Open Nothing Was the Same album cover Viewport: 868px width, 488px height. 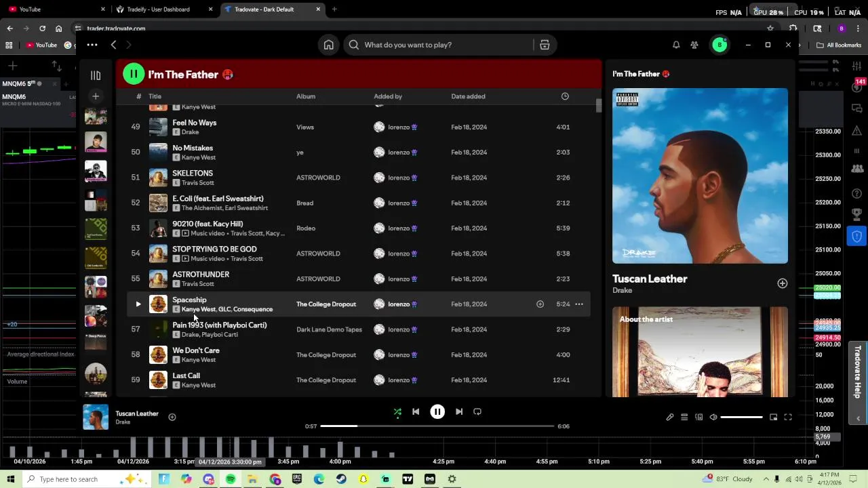click(x=700, y=176)
